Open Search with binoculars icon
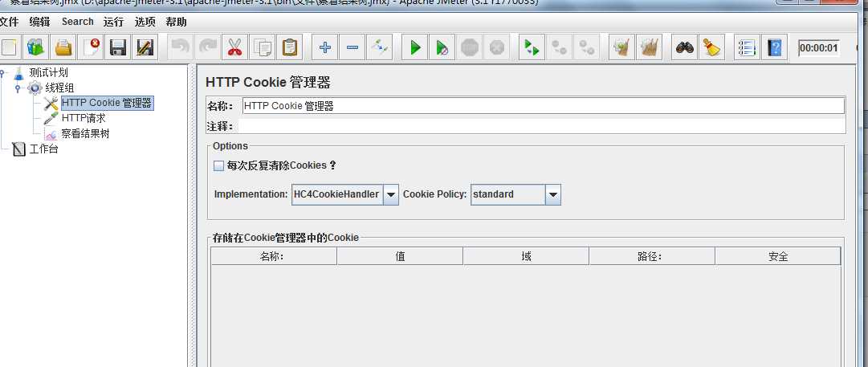868x367 pixels. tap(685, 47)
